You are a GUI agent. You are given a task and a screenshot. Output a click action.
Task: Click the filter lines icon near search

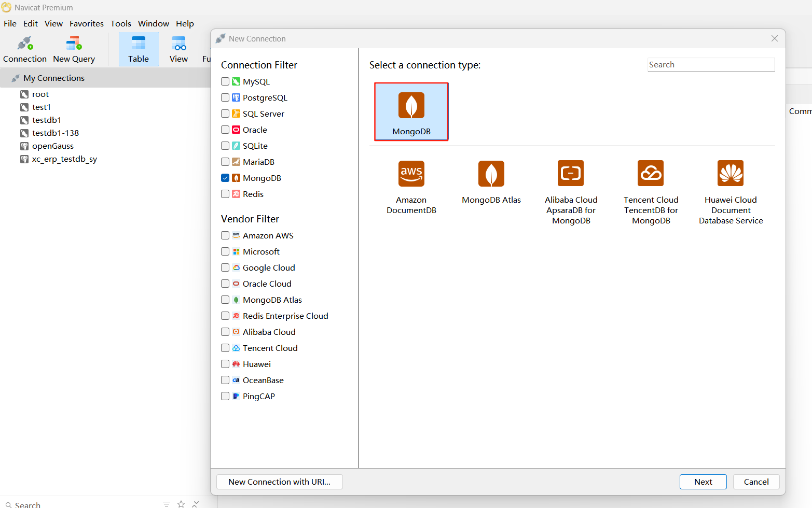coord(166,504)
